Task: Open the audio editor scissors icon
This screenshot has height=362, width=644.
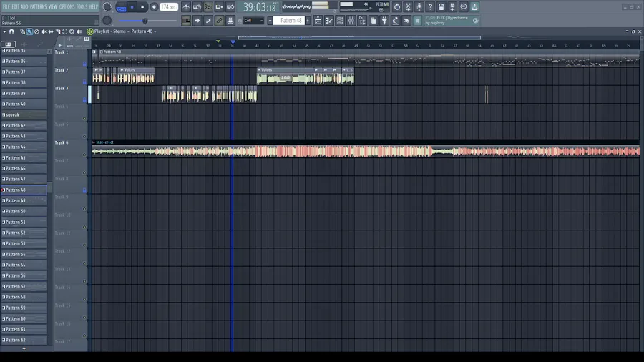Action: (x=408, y=7)
